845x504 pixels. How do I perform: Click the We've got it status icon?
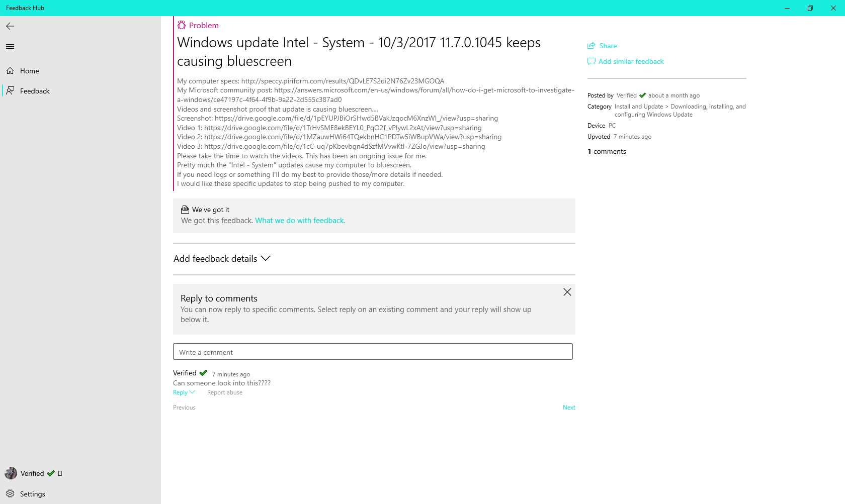pos(185,210)
